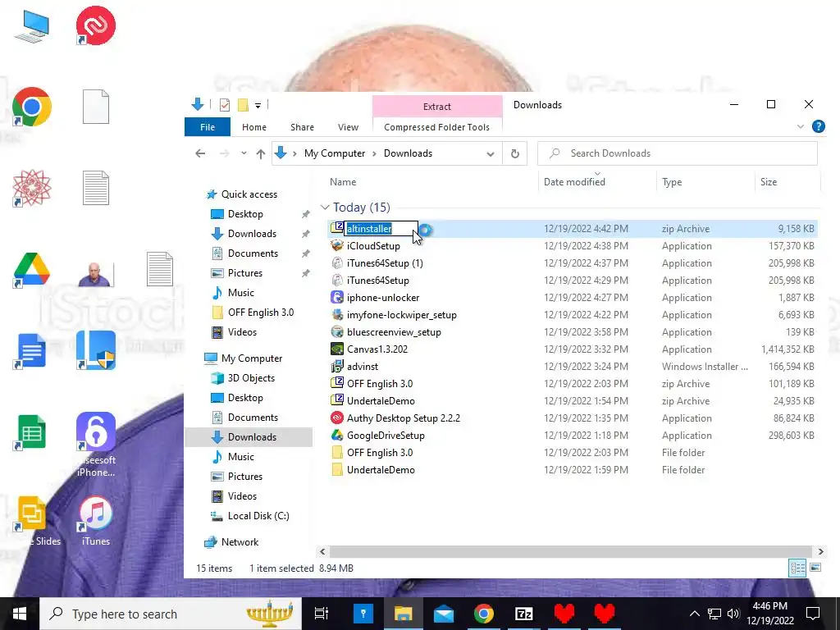Viewport: 840px width, 630px height.
Task: Switch to the Home ribbon tab
Action: 254,127
